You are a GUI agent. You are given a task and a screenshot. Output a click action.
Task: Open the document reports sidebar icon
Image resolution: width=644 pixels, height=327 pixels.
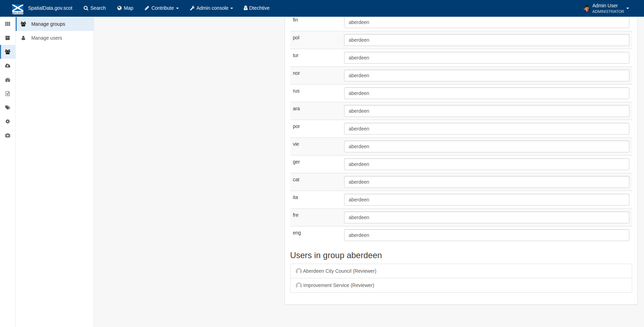pos(8,94)
